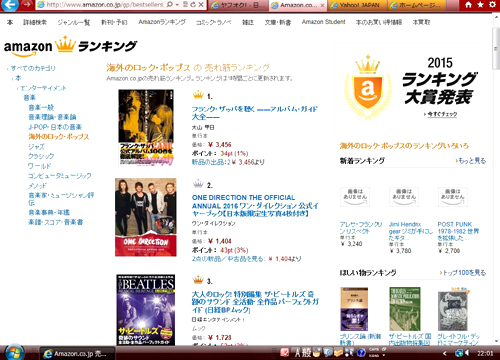Click the BEATLES book cover thumbnail
This screenshot has width=500, height=360.
click(146, 310)
